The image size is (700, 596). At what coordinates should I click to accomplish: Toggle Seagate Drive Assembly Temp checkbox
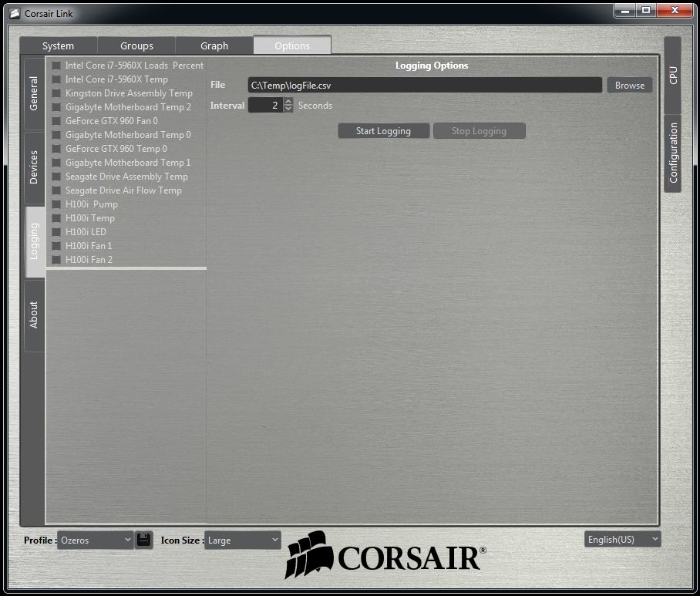56,177
